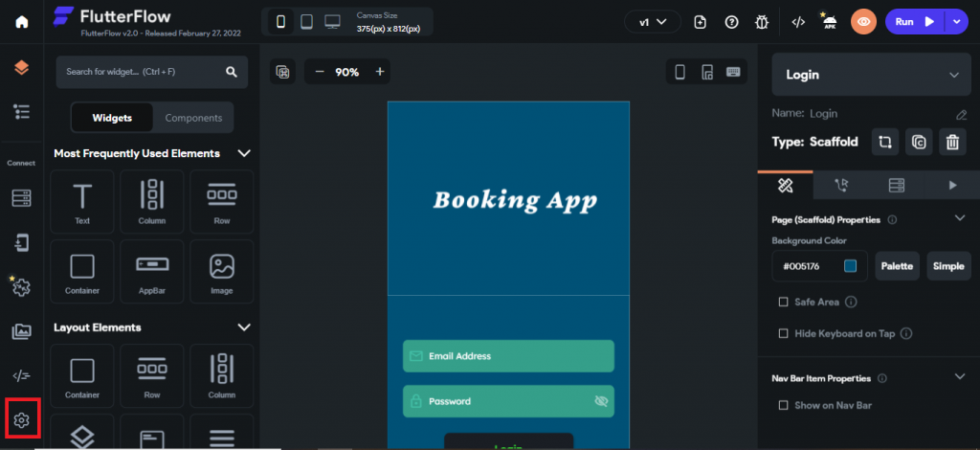Edit the page name pencil icon
The image size is (980, 450).
tap(961, 114)
